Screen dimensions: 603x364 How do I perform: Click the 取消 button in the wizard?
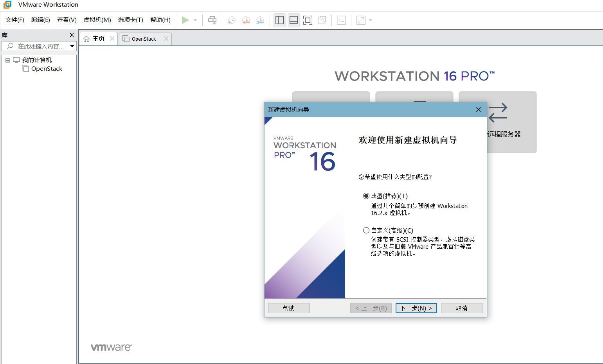click(x=462, y=308)
